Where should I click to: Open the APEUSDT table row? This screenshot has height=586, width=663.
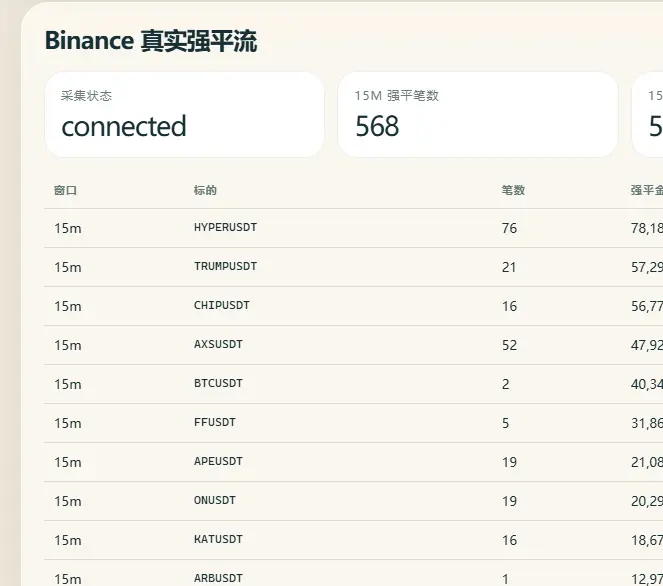pyautogui.click(x=353, y=462)
